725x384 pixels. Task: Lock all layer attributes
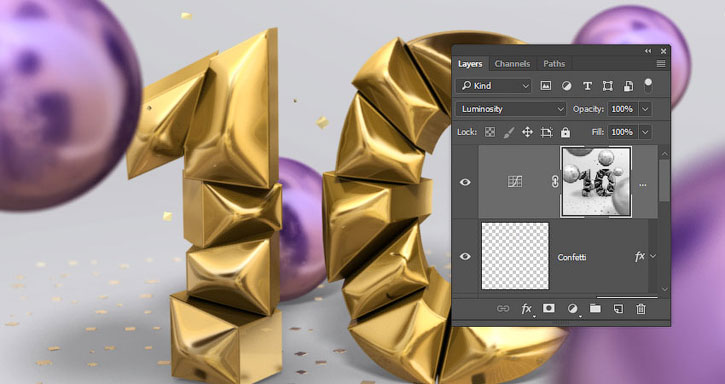(565, 132)
